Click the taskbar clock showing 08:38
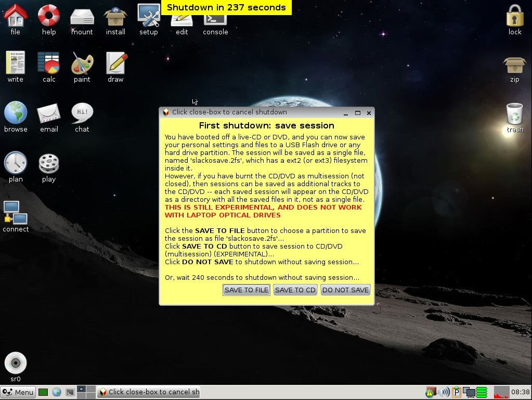 [521, 392]
